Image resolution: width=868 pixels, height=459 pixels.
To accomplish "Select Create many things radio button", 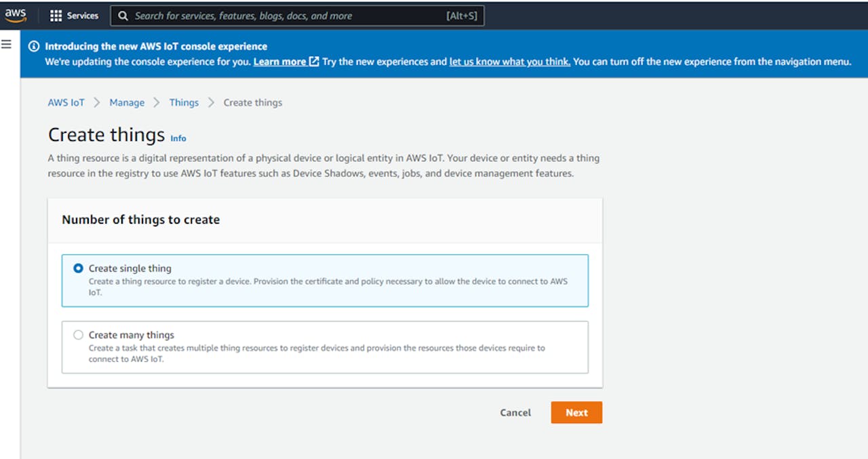I will 79,335.
